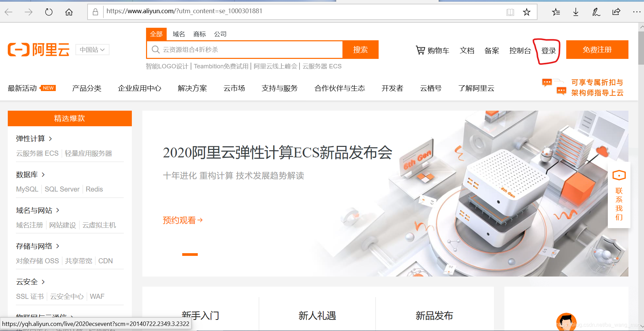Click the search magnifier icon
The height and width of the screenshot is (331, 644).
coord(156,50)
